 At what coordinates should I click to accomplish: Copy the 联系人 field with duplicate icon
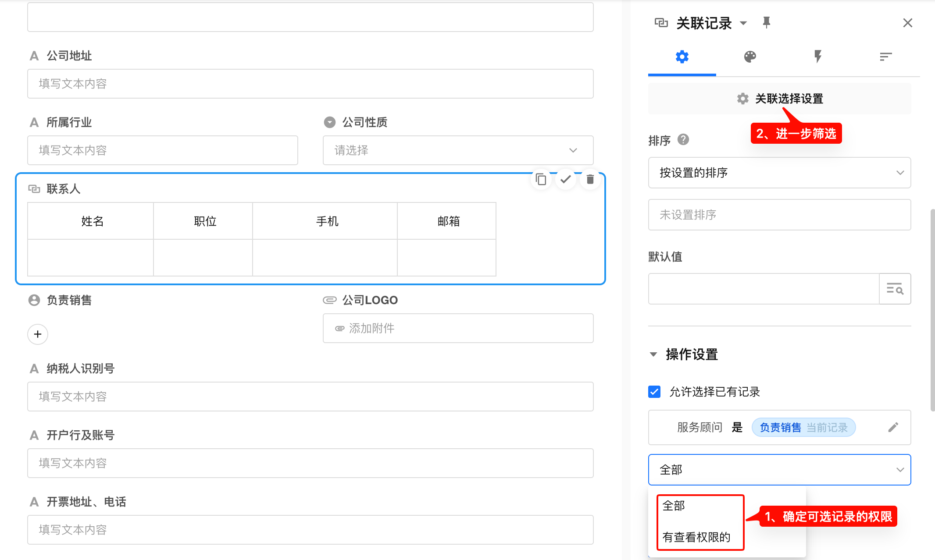tap(541, 179)
